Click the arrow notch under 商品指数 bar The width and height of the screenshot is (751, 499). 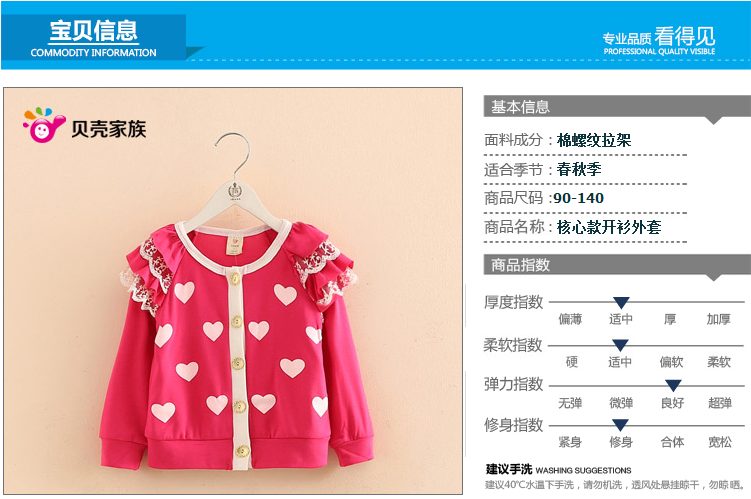pyautogui.click(x=714, y=278)
